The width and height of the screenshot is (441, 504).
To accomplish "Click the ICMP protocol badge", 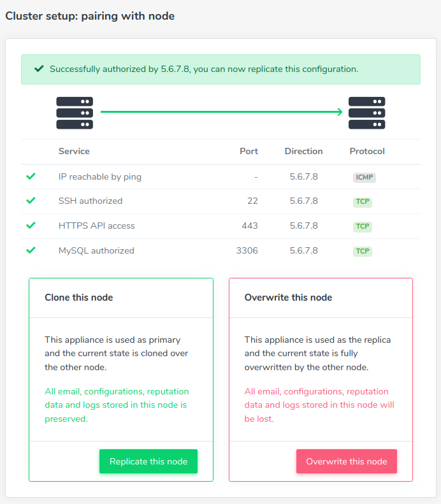I will [x=365, y=177].
